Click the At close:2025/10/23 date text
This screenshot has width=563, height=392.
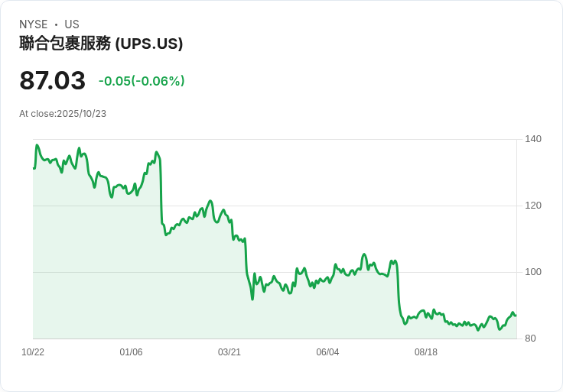(x=63, y=114)
